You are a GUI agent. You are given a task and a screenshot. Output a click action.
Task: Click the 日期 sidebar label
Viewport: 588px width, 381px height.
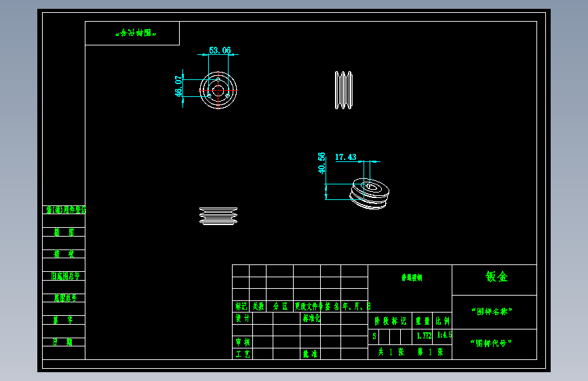(x=62, y=342)
